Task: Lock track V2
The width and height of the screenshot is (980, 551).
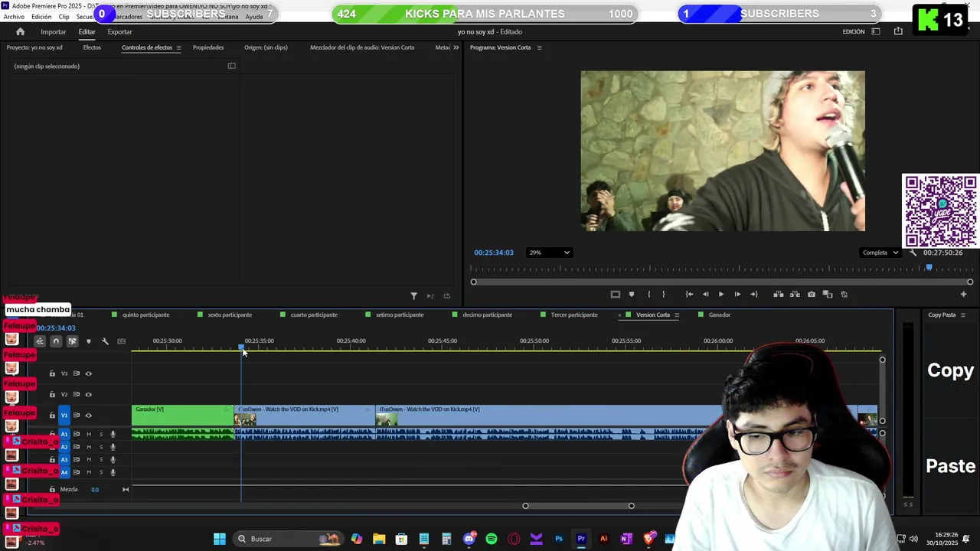Action: pyautogui.click(x=52, y=394)
